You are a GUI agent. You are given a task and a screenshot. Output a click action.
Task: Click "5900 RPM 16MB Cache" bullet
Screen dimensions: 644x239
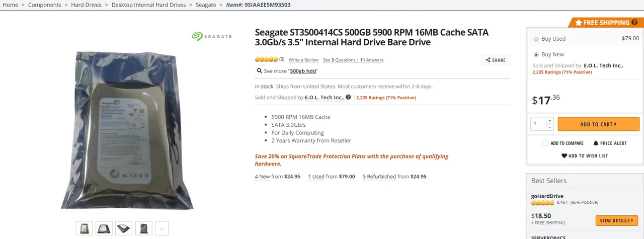point(301,117)
